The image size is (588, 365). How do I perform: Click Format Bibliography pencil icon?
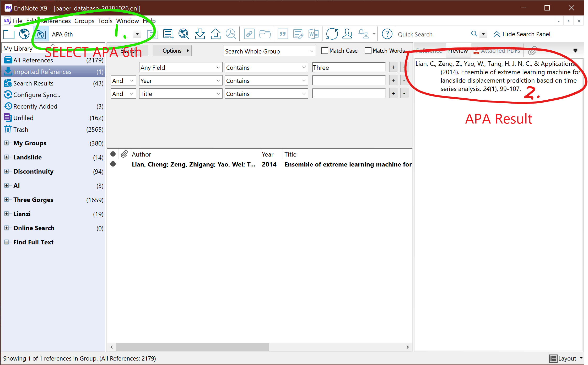pos(298,34)
